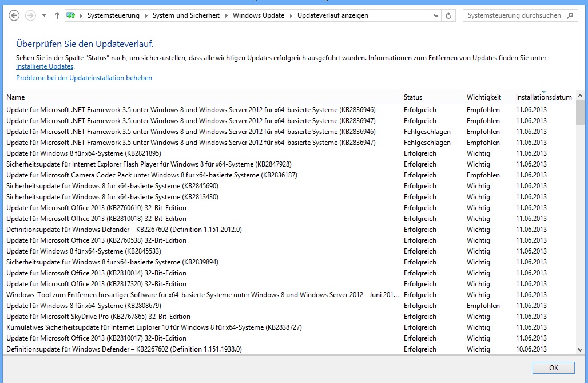Expand chevron after Windows Update breadcrumb
Viewport: 588px width, 383px height.
tap(291, 16)
